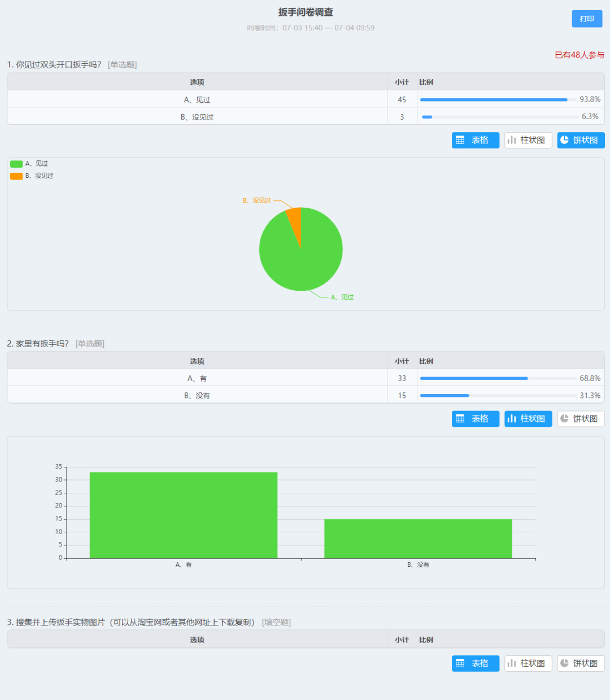The width and height of the screenshot is (610, 700).
Task: Select the B、没有 row in question 2
Action: click(197, 395)
